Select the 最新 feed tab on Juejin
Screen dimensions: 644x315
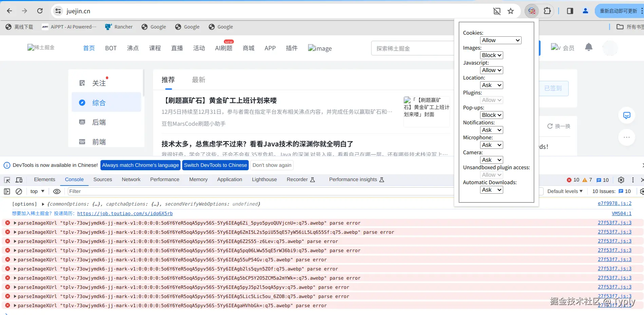click(x=198, y=80)
